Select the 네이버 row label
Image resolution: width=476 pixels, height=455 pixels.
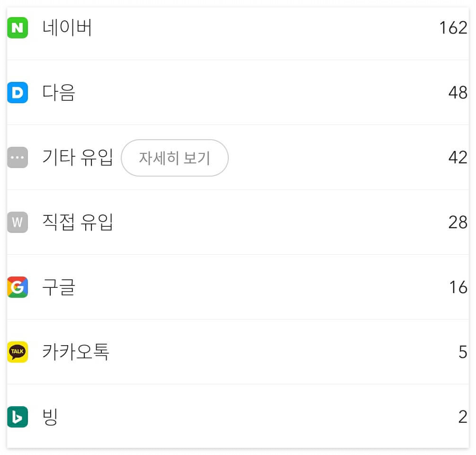click(66, 28)
